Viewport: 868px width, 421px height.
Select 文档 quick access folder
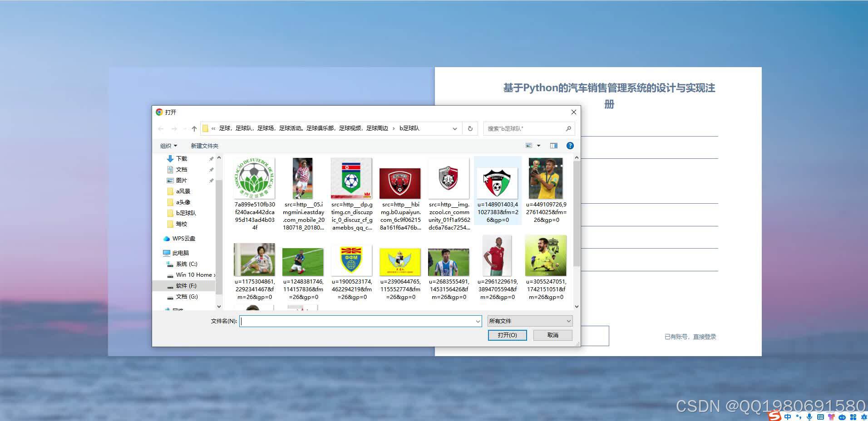click(182, 170)
